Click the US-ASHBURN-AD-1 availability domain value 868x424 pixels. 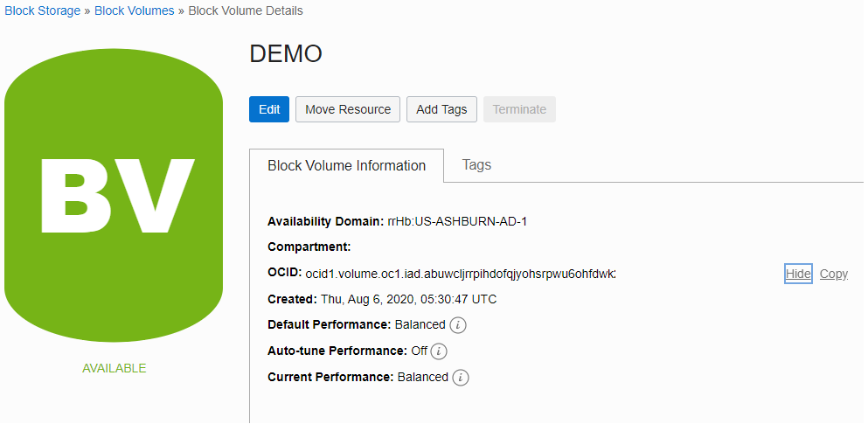457,221
